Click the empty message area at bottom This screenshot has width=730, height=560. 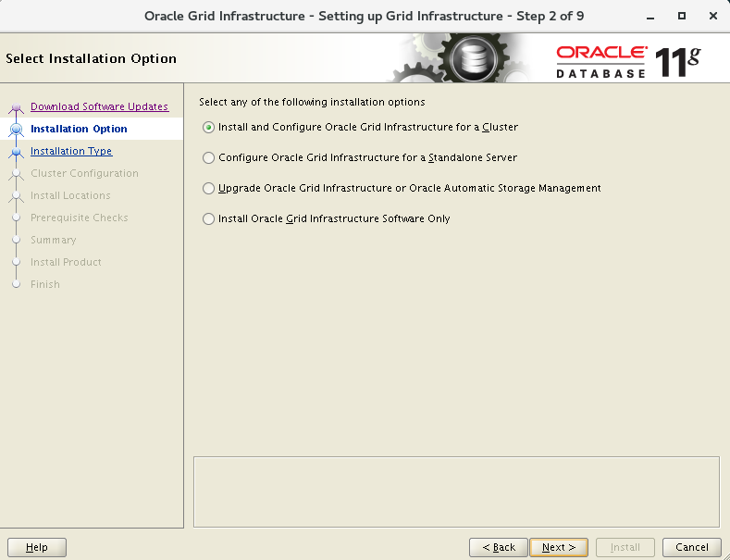(456, 492)
